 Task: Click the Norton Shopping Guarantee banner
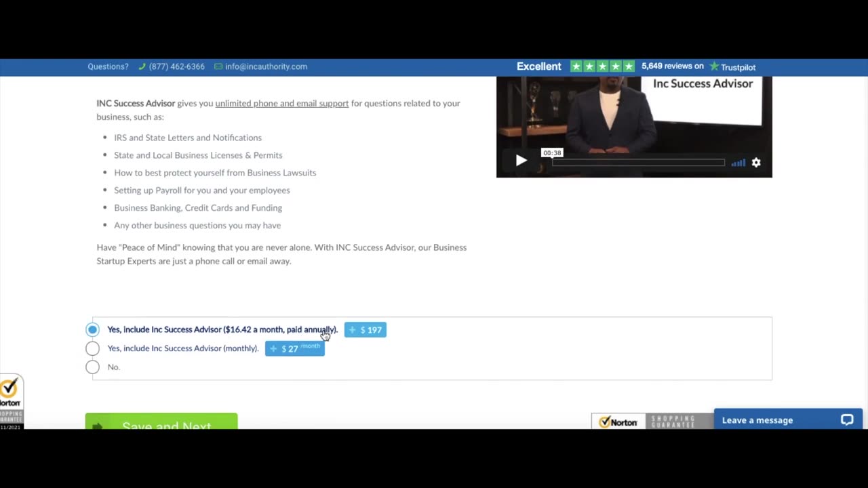pyautogui.click(x=652, y=421)
